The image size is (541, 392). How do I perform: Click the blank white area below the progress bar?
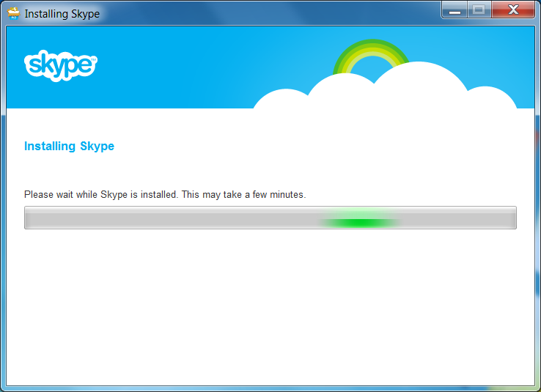[270, 308]
